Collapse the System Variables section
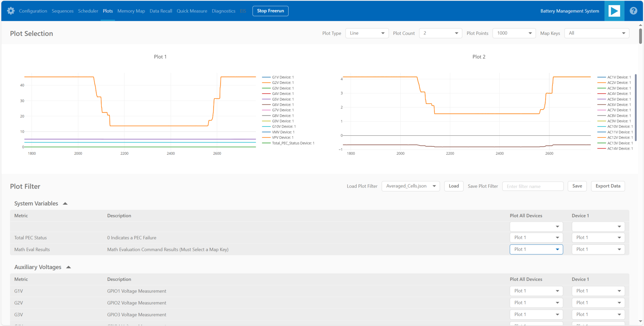This screenshot has width=644, height=326. (x=65, y=203)
